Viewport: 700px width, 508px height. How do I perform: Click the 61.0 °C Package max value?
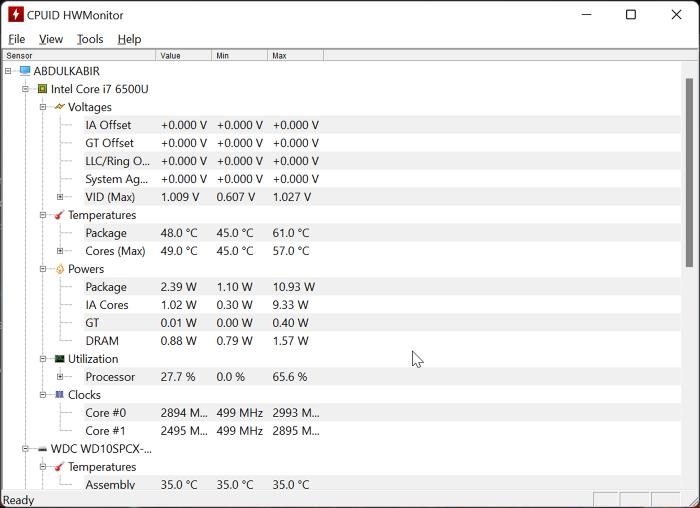[x=291, y=233]
